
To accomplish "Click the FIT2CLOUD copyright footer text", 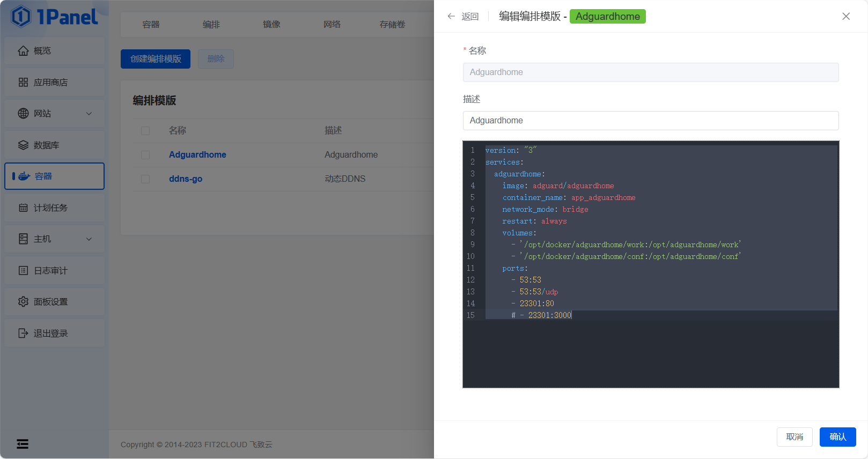I will [x=196, y=445].
